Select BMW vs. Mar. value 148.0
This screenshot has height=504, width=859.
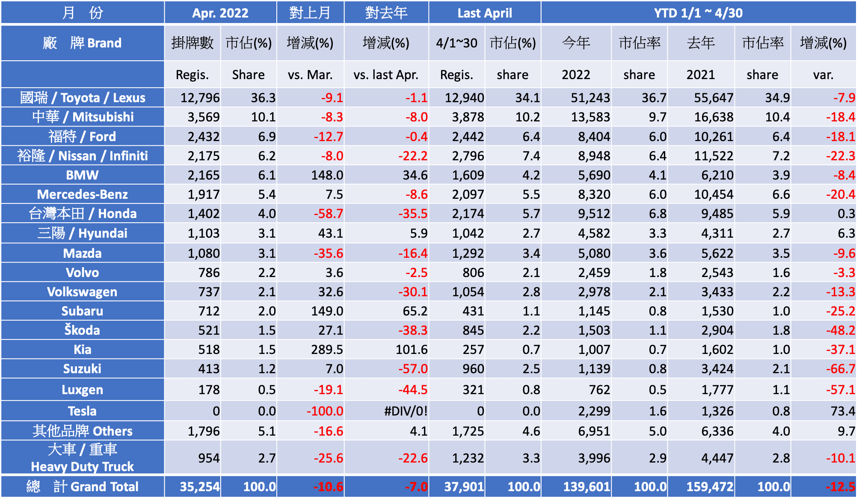pos(327,175)
